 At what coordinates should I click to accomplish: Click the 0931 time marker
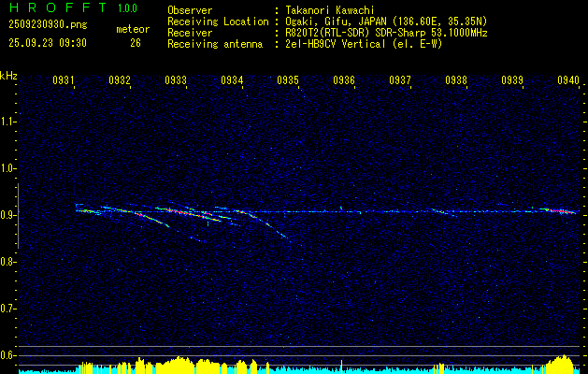tap(63, 79)
